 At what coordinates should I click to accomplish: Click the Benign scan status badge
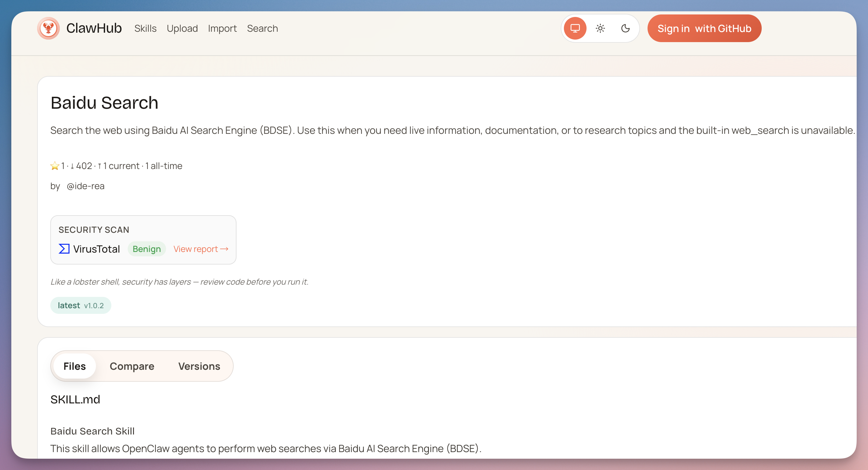click(x=147, y=249)
